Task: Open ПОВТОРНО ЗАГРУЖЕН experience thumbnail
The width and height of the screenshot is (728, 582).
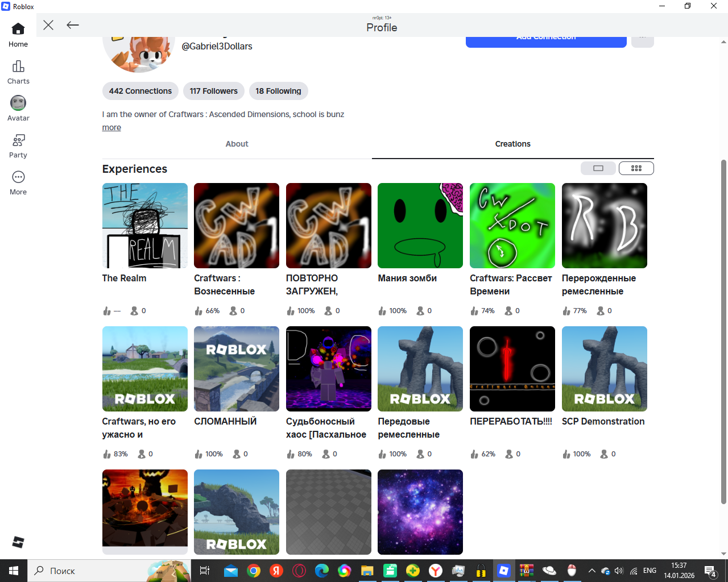Action: (329, 226)
